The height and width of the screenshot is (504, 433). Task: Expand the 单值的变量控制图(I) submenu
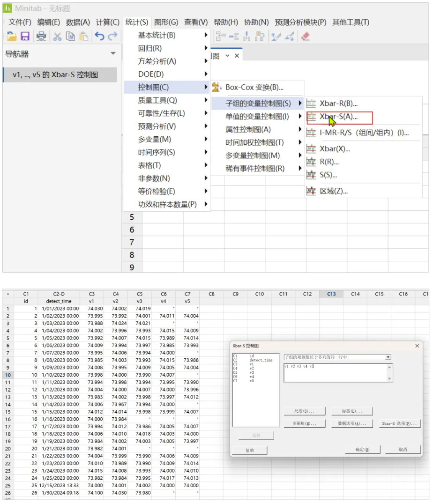pos(257,117)
